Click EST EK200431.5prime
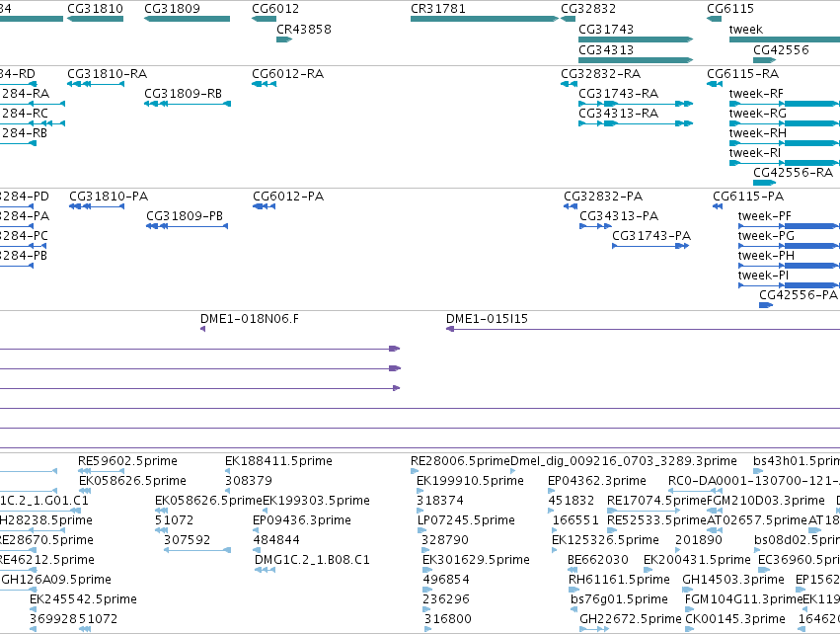840x634 pixels. pos(697,560)
